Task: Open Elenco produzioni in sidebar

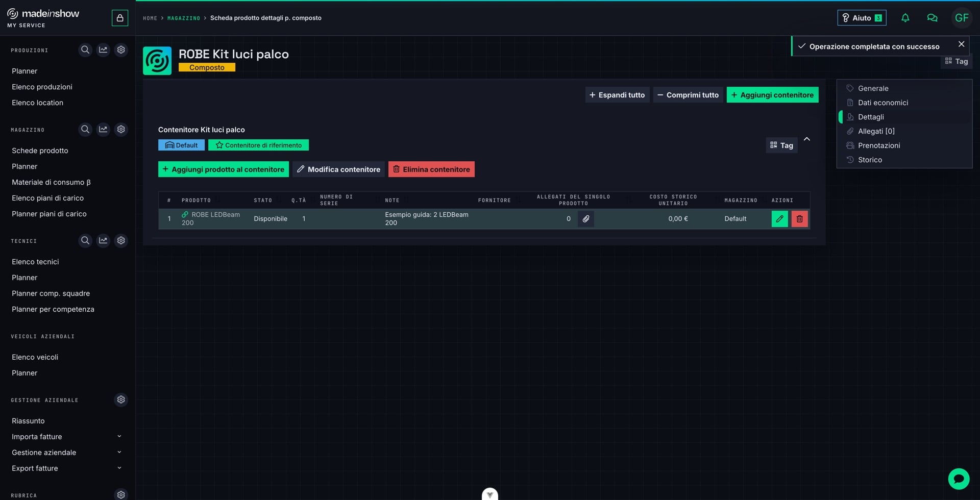Action: coord(42,87)
